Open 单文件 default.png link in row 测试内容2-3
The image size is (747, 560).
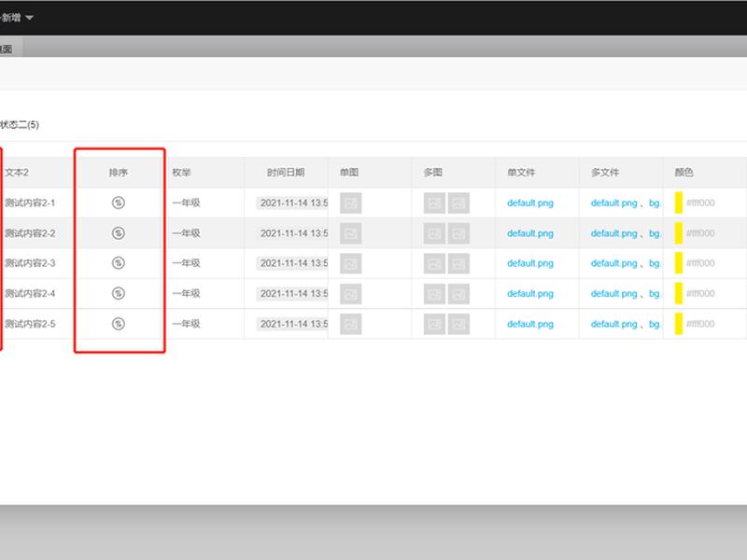(x=530, y=263)
